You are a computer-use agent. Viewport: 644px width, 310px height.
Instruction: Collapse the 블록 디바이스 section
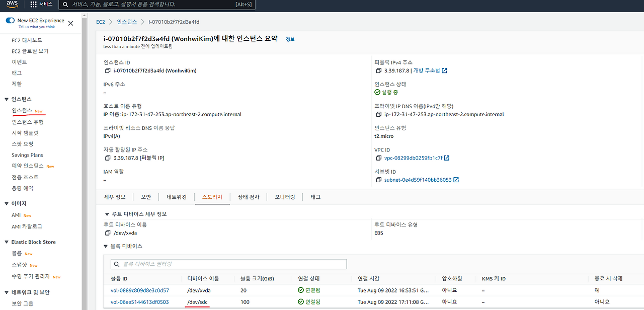coord(106,247)
